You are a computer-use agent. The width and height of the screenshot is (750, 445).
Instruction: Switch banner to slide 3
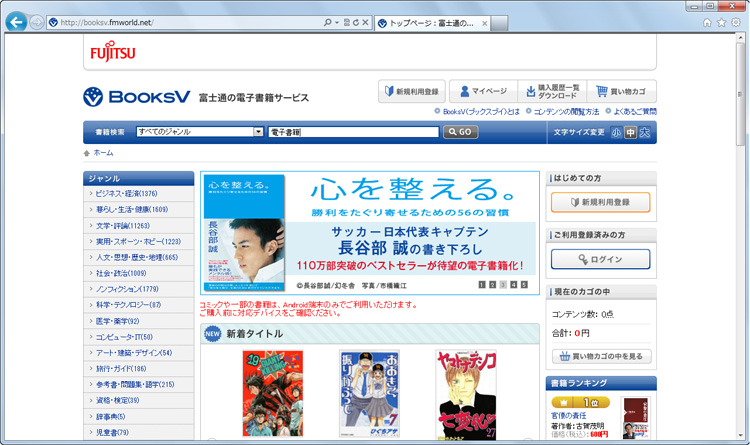(503, 285)
